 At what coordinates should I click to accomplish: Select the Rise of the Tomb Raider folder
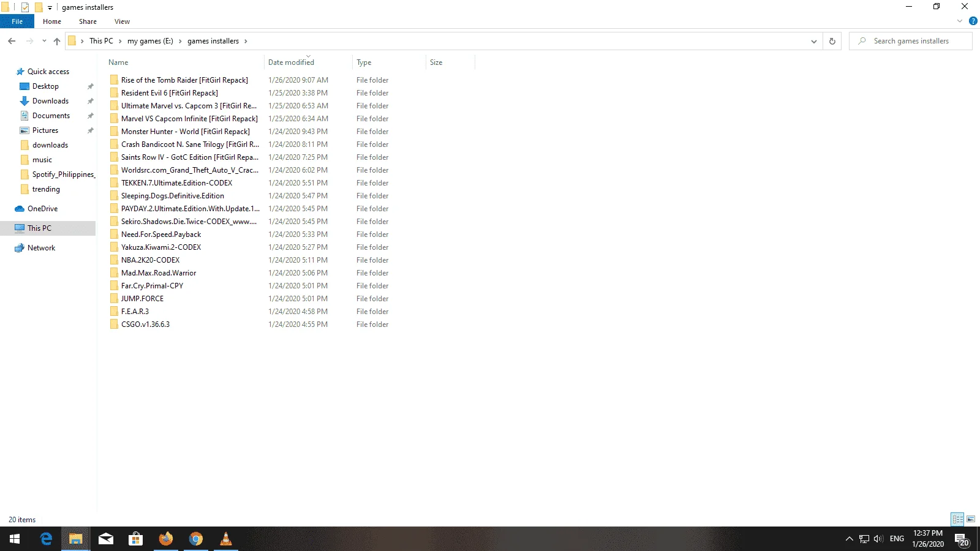click(184, 80)
